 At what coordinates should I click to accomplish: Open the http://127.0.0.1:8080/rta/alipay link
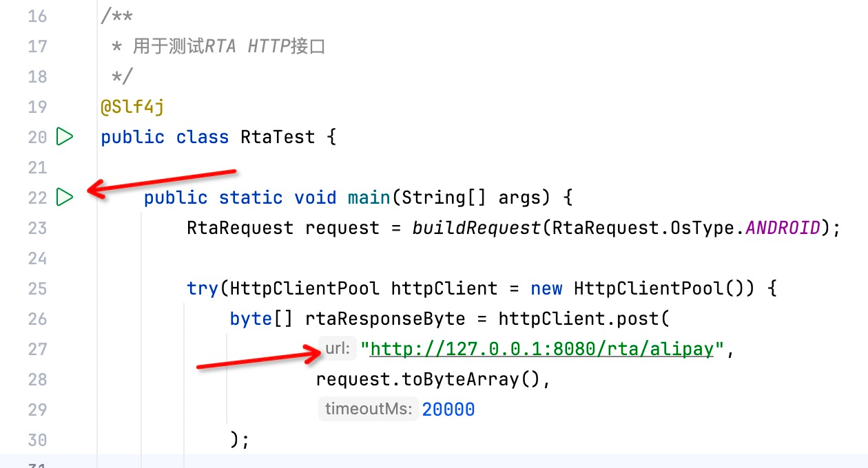(x=541, y=349)
